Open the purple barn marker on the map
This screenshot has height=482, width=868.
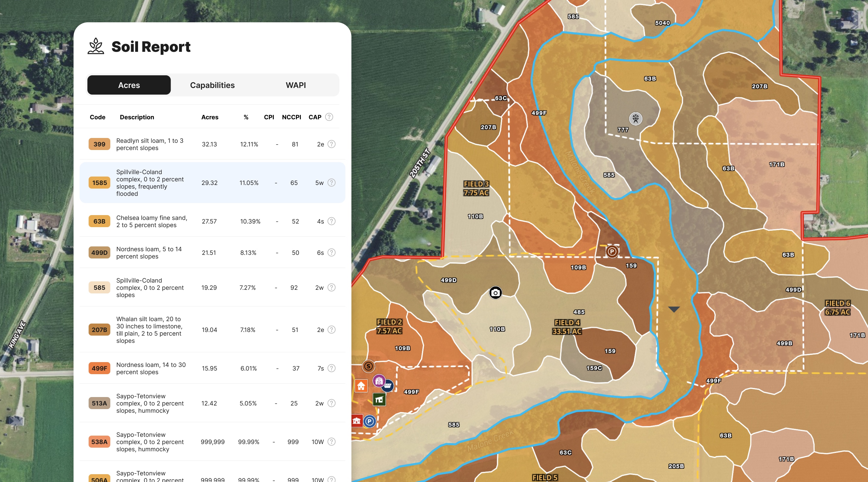(x=379, y=381)
